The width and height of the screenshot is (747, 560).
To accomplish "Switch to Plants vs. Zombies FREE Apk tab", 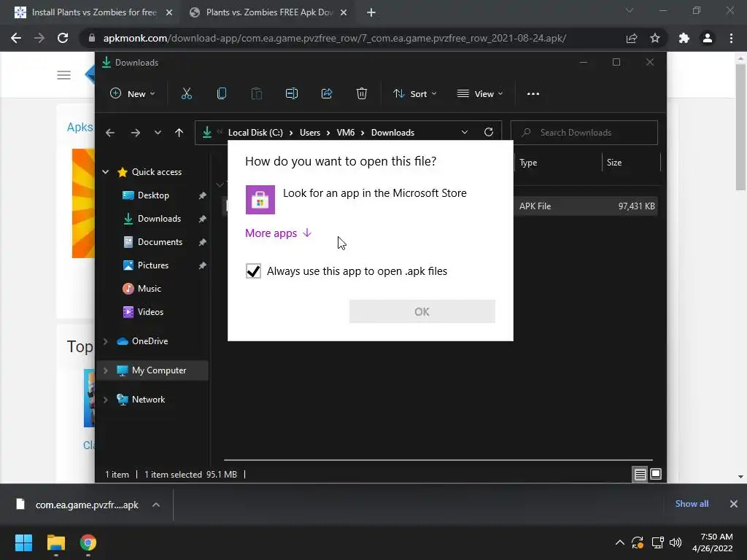I will click(269, 12).
